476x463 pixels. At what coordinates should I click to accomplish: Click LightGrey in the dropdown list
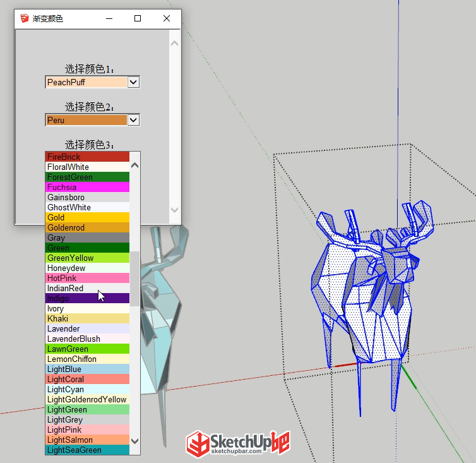click(87, 419)
